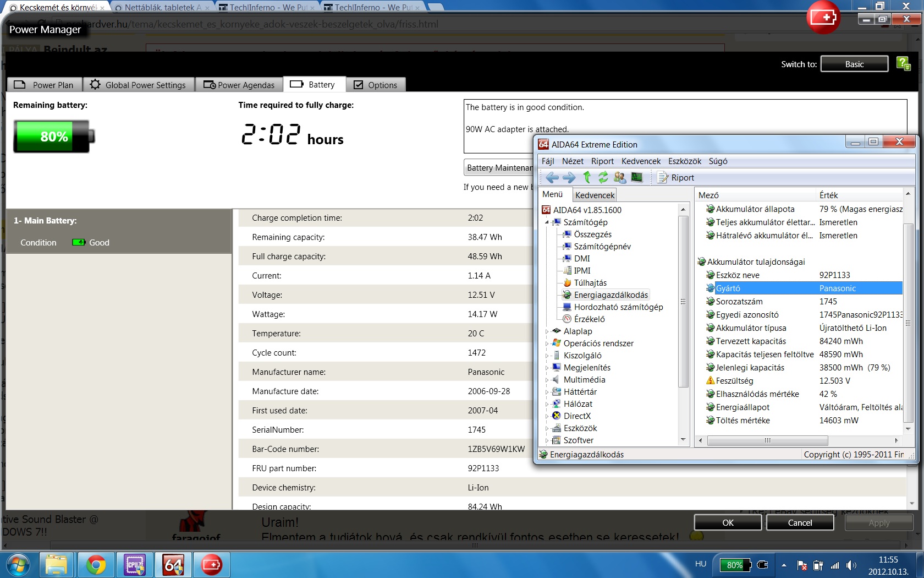Viewport: 924px width, 578px height.
Task: Select Hordozható számítógép in tree
Action: (613, 307)
